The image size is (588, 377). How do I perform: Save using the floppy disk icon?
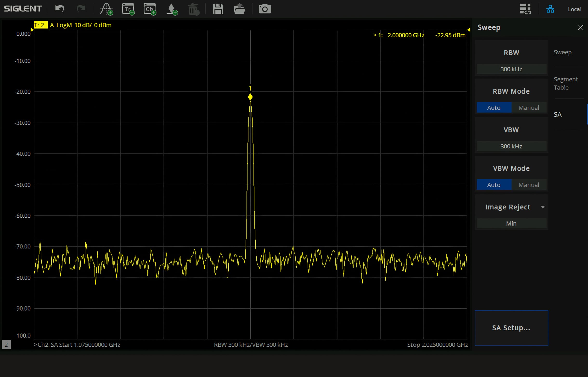click(x=218, y=9)
